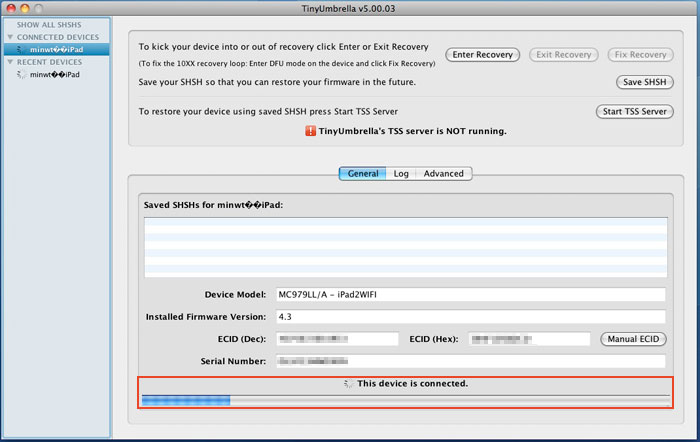
Task: Click the Saved SHSHs list area
Action: click(x=406, y=247)
